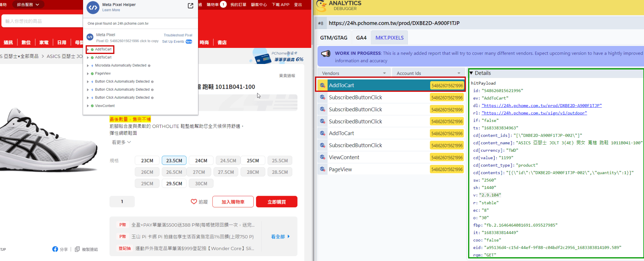Click the 登出 logout link
The height and width of the screenshot is (261, 644).
[298, 4]
